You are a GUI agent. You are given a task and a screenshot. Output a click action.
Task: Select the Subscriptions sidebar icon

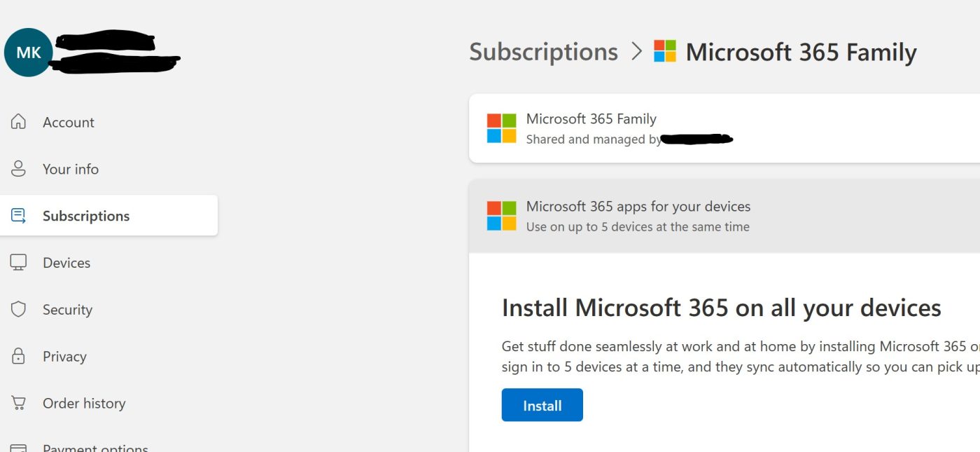(x=20, y=215)
